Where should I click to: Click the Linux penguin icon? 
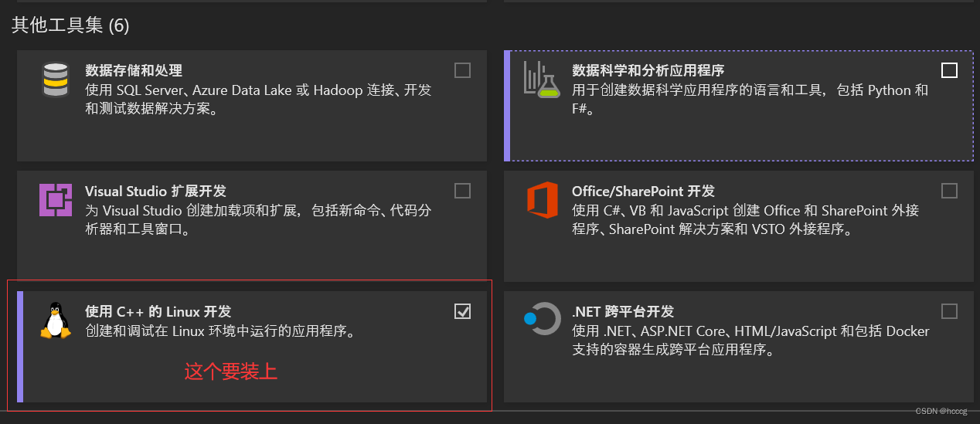point(55,320)
